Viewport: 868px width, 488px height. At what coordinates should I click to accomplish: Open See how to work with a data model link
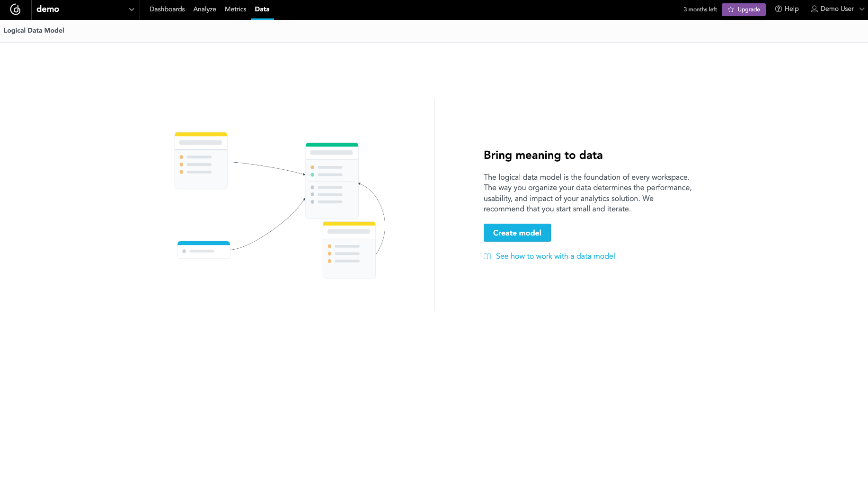point(555,256)
